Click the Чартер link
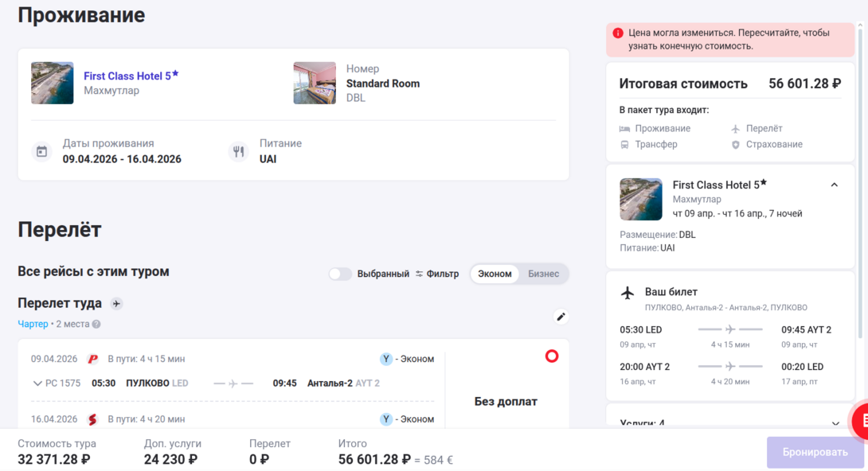The height and width of the screenshot is (471, 868). pyautogui.click(x=33, y=325)
